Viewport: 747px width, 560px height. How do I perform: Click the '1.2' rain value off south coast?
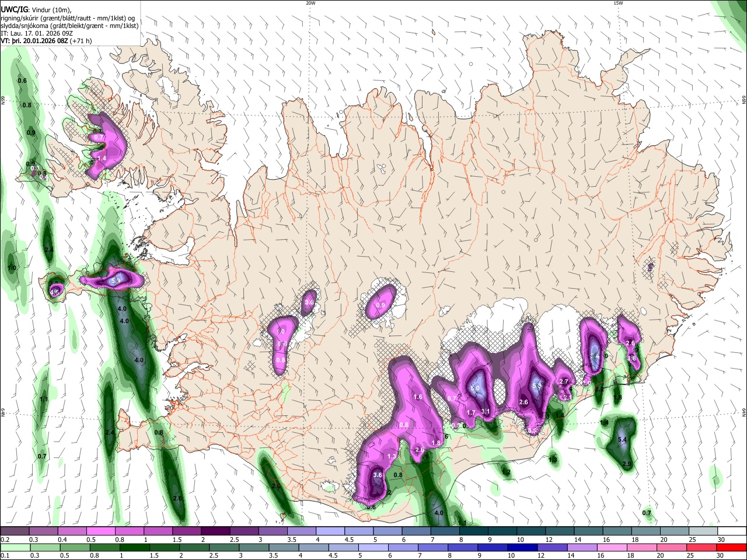click(x=507, y=472)
